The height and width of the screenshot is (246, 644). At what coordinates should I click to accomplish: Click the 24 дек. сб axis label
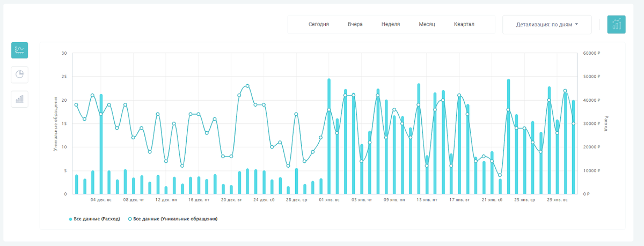coord(264,199)
